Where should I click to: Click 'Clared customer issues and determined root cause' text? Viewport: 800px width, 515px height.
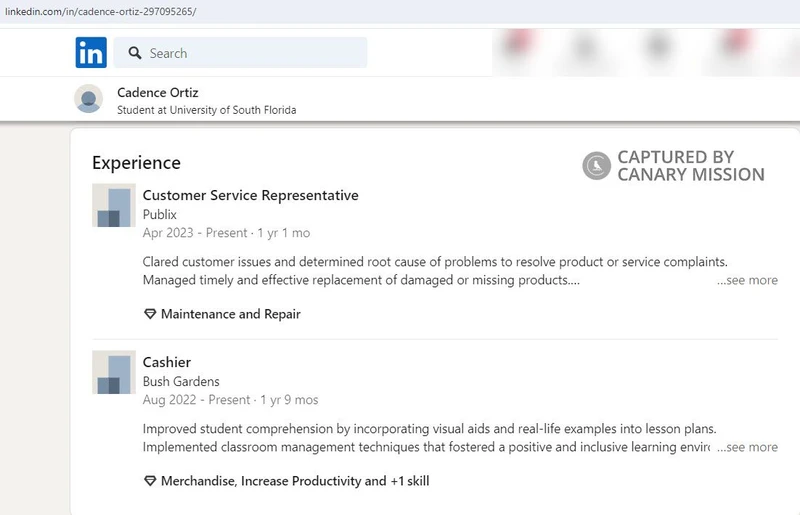(x=435, y=262)
